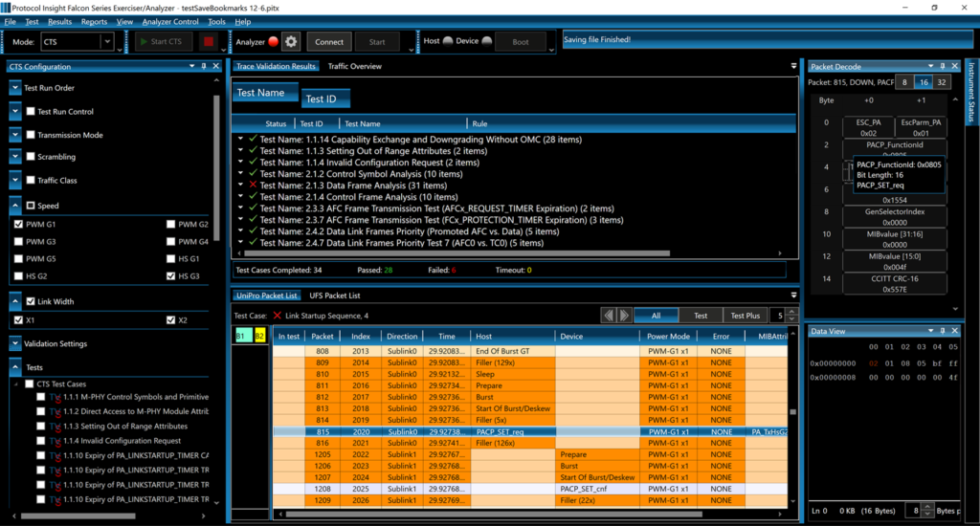Go to previous packet with left arrow
980x526 pixels.
coord(608,315)
